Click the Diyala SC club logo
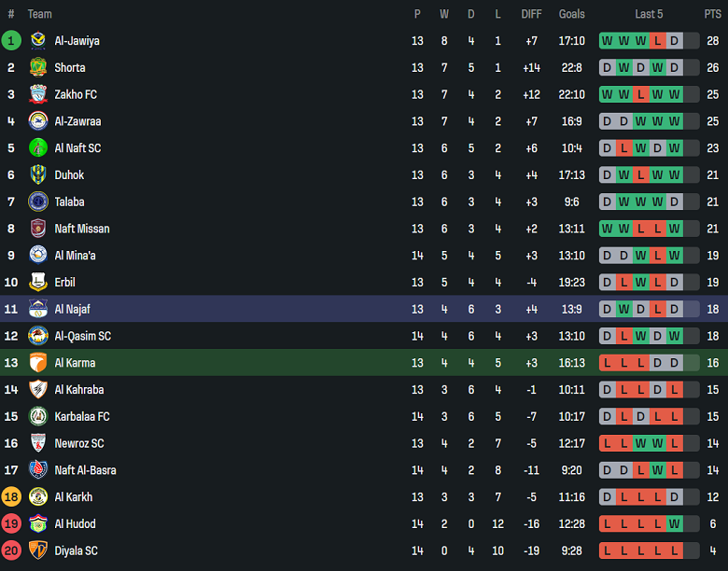The image size is (728, 571). pos(38,550)
